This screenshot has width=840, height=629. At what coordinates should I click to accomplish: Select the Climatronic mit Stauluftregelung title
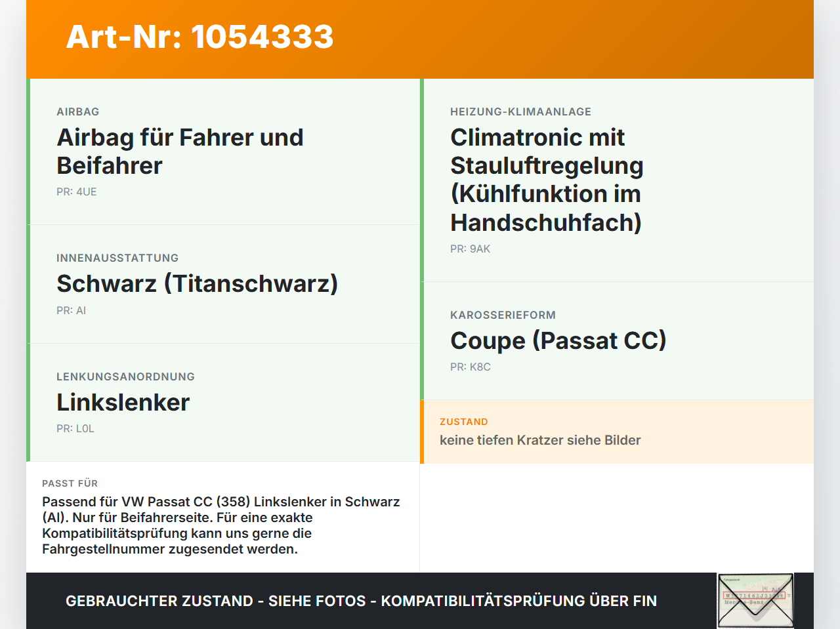coord(547,180)
